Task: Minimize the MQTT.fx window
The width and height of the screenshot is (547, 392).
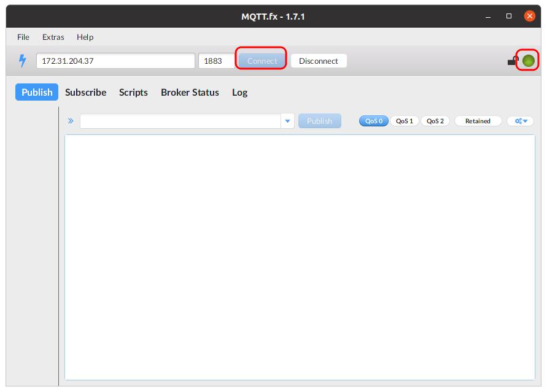Action: (488, 17)
